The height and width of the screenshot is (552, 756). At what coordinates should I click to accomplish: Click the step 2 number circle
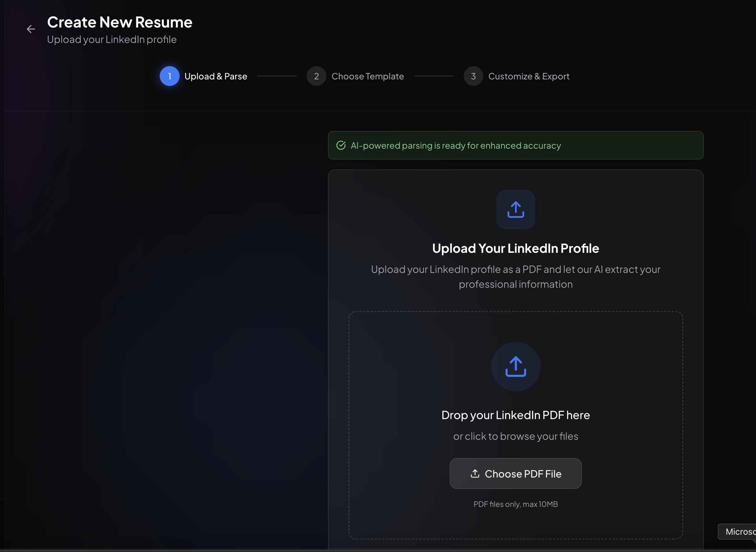[x=316, y=76]
